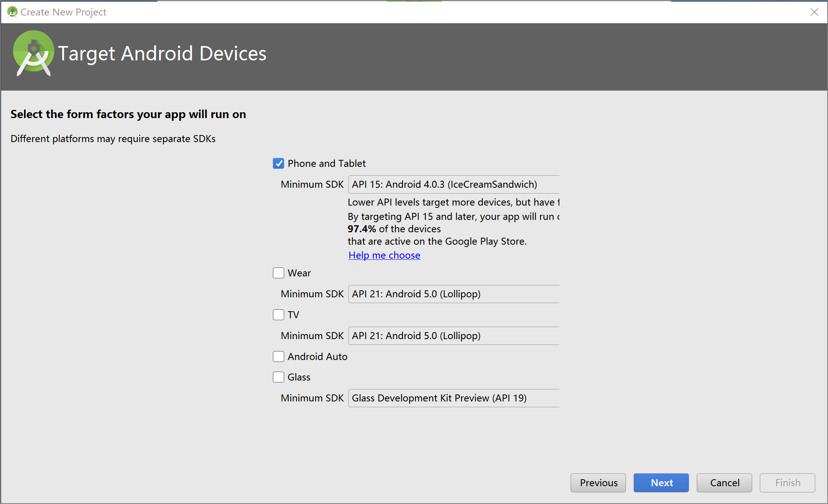Click 'Select the form factors' heading
This screenshot has height=504, width=828.
(x=128, y=114)
